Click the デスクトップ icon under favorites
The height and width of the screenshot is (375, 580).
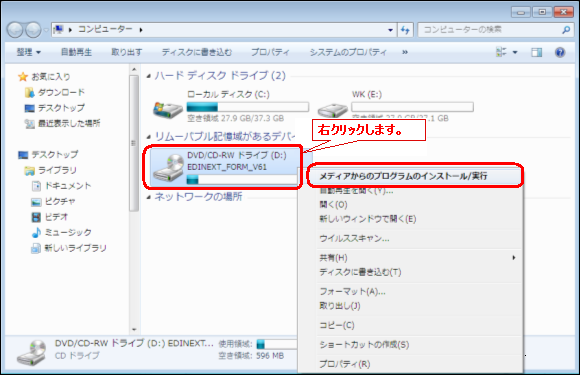[29, 108]
